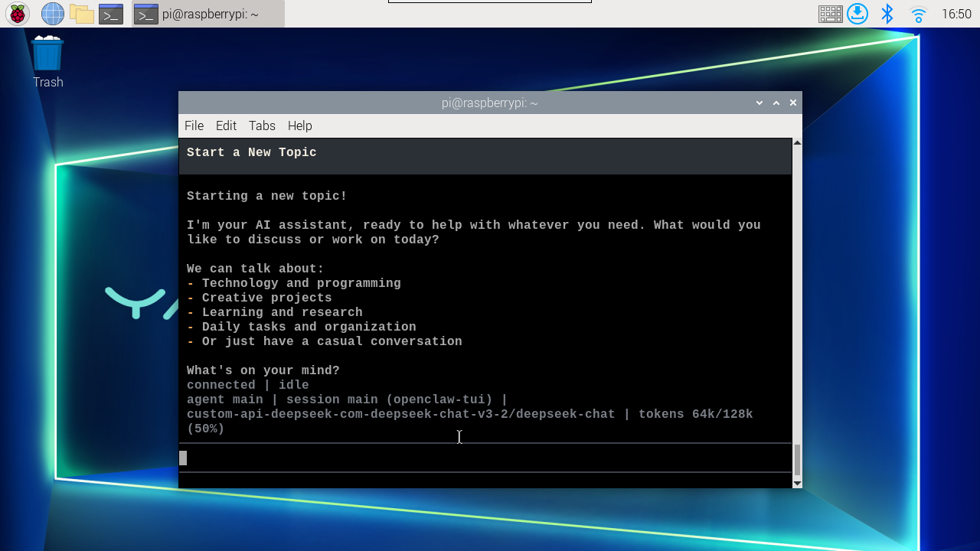Click the 'Starting a new topic!' line

tap(267, 196)
